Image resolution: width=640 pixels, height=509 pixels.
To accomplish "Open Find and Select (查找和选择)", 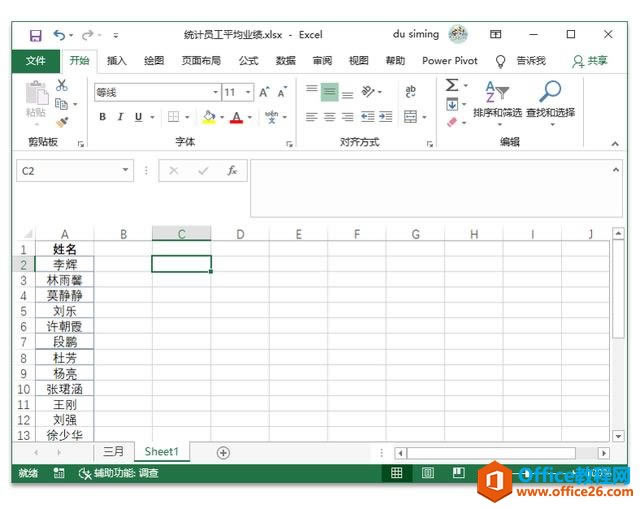I will (551, 102).
